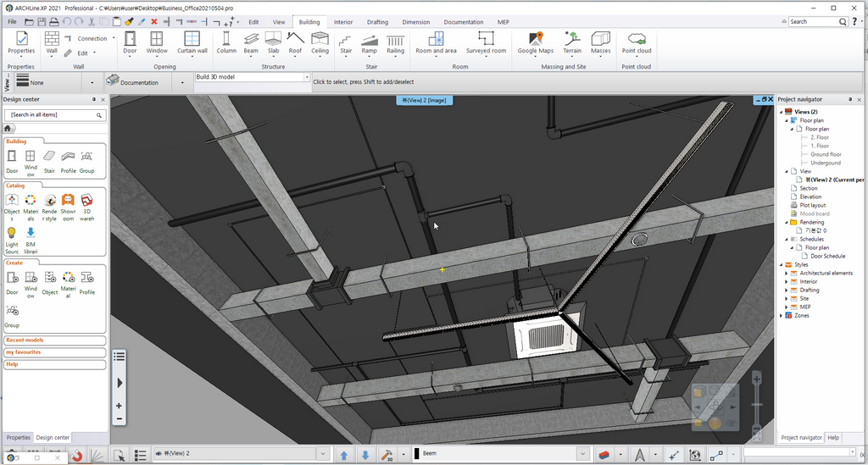The image size is (868, 465).
Task: Select the Window tool in the ribbon
Action: tap(157, 43)
